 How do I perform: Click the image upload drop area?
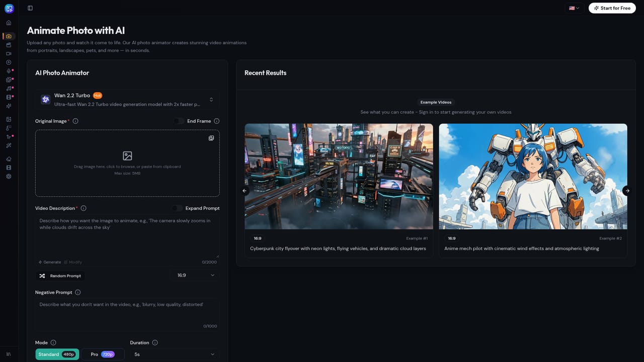(127, 163)
